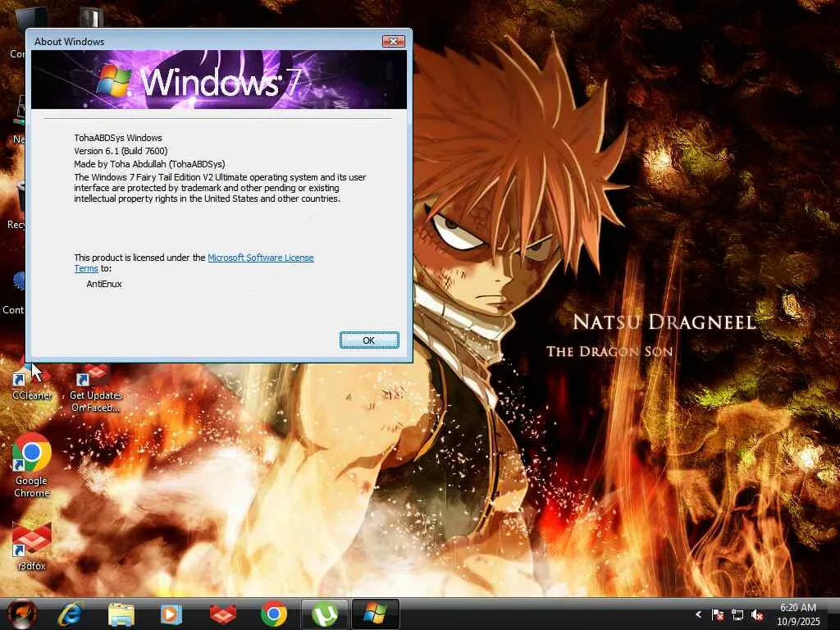Open the Action Center flag icon
Image resolution: width=840 pixels, height=630 pixels.
[717, 615]
